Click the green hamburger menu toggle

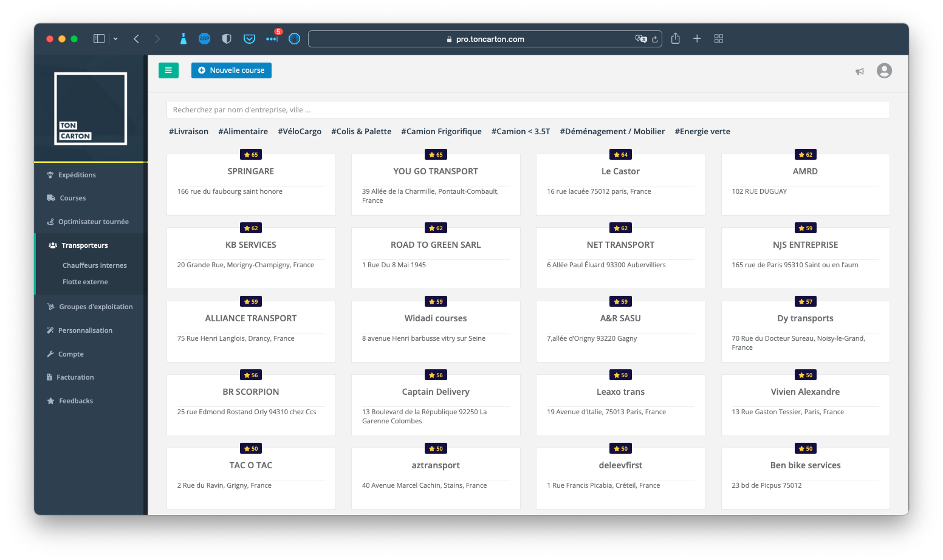coord(168,70)
